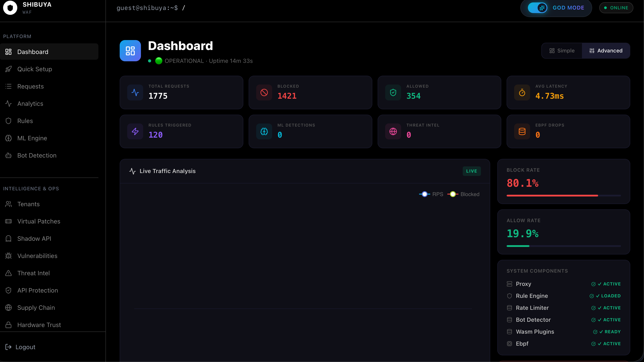Switch to Simple view tab
Image resolution: width=644 pixels, height=362 pixels.
pos(562,51)
